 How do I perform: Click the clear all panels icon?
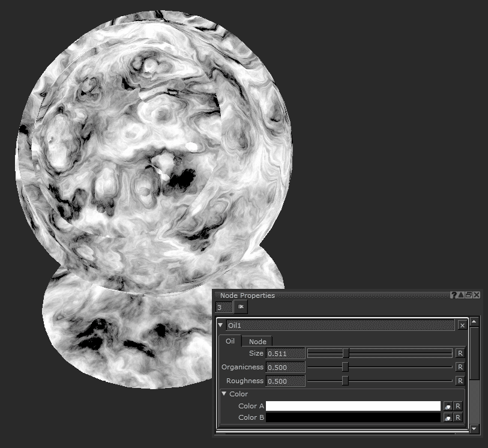coord(241,307)
